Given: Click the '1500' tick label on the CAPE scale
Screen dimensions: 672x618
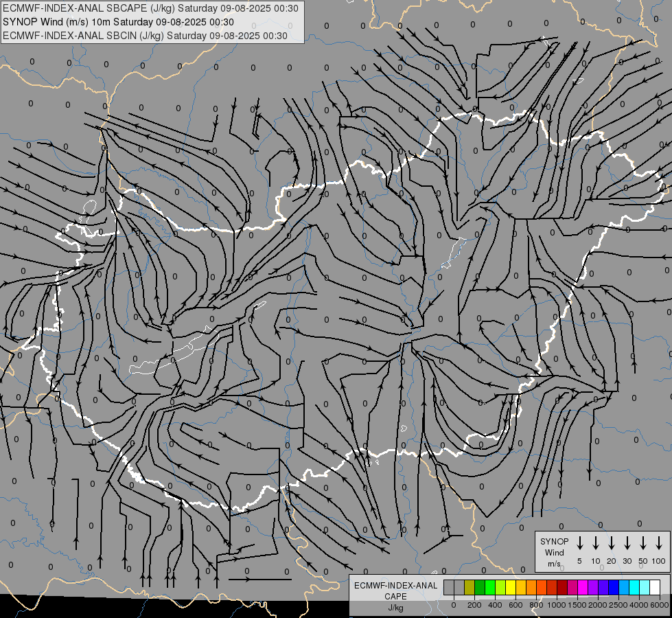Looking at the screenshot, I should pos(577,605).
